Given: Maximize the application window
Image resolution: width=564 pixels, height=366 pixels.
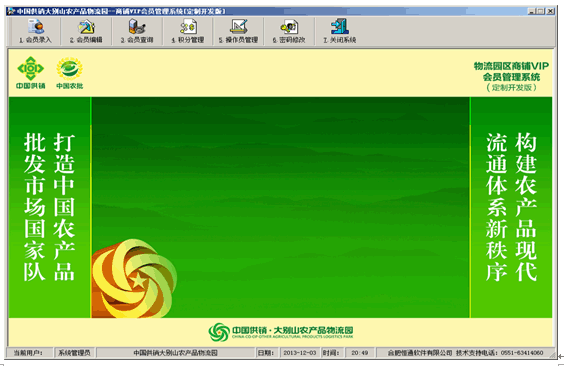Looking at the screenshot, I should click(541, 11).
